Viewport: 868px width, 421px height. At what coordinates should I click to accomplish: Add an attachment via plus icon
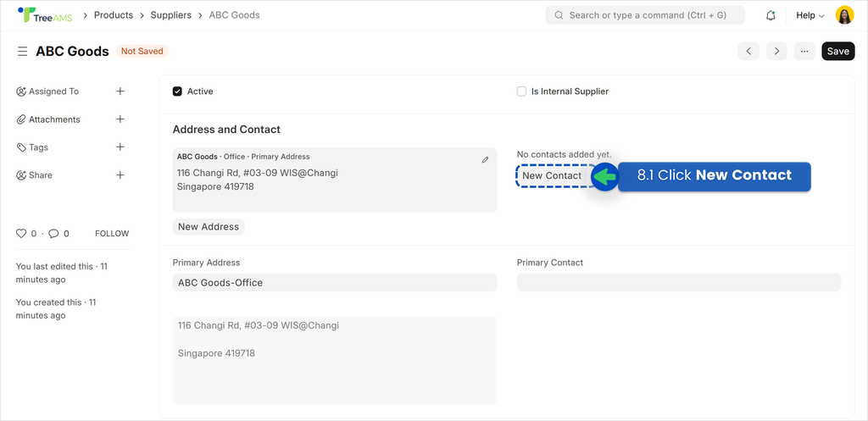(120, 119)
